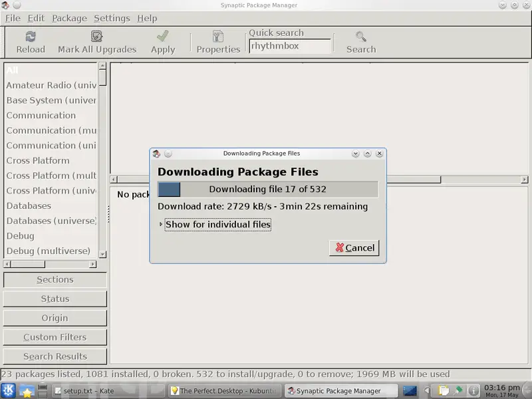This screenshot has height=399, width=532.
Task: Open the Settings menu
Action: (x=112, y=19)
